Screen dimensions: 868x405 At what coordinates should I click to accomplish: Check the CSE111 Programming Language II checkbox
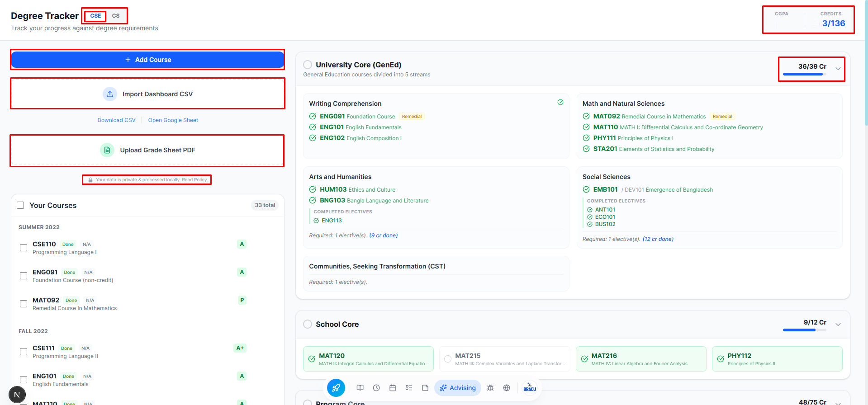click(x=24, y=352)
